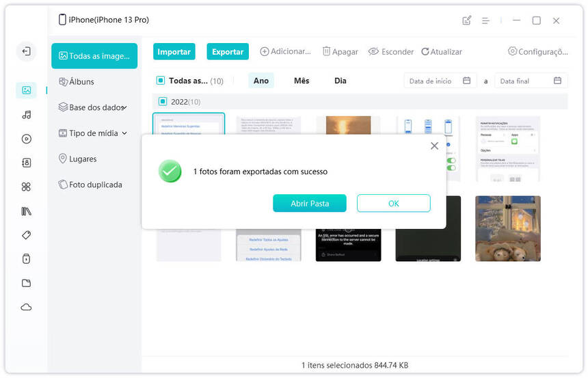This screenshot has width=588, height=378.
Task: Confirm the dialog with OK
Action: (x=393, y=204)
